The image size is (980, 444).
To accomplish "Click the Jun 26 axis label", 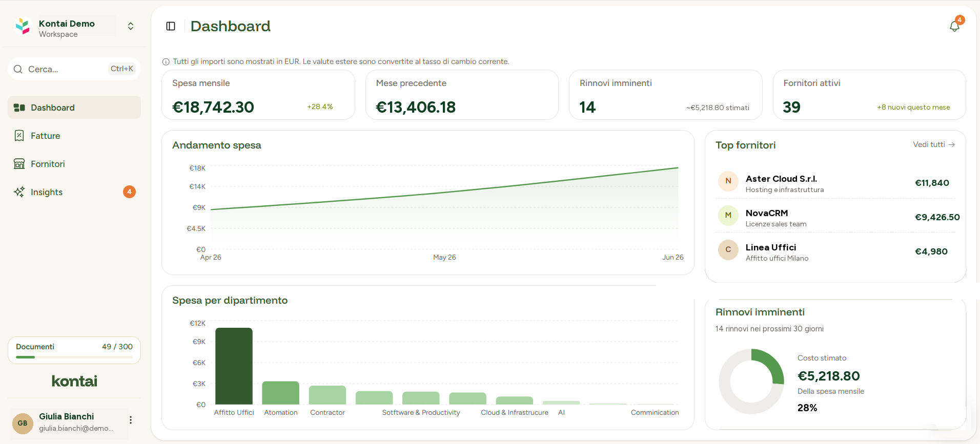I will click(x=672, y=258).
